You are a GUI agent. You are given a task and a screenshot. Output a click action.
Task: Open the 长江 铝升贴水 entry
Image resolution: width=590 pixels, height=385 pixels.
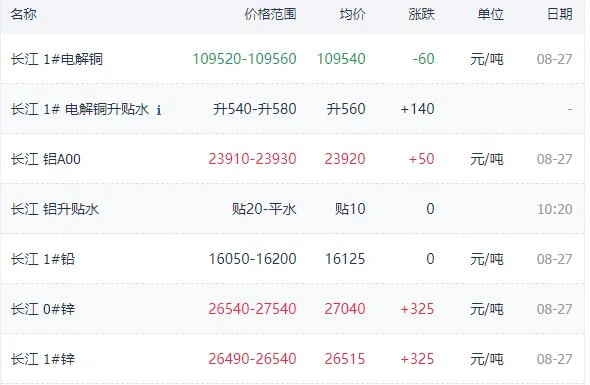[55, 209]
